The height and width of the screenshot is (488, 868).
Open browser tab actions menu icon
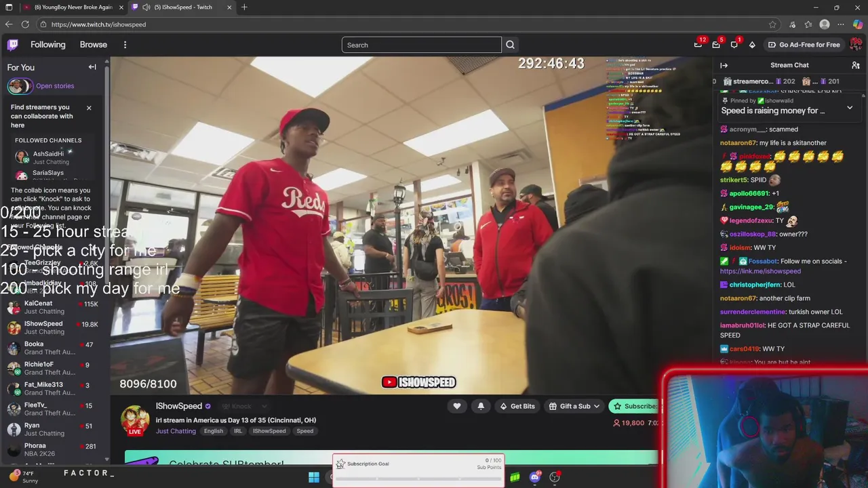click(9, 7)
